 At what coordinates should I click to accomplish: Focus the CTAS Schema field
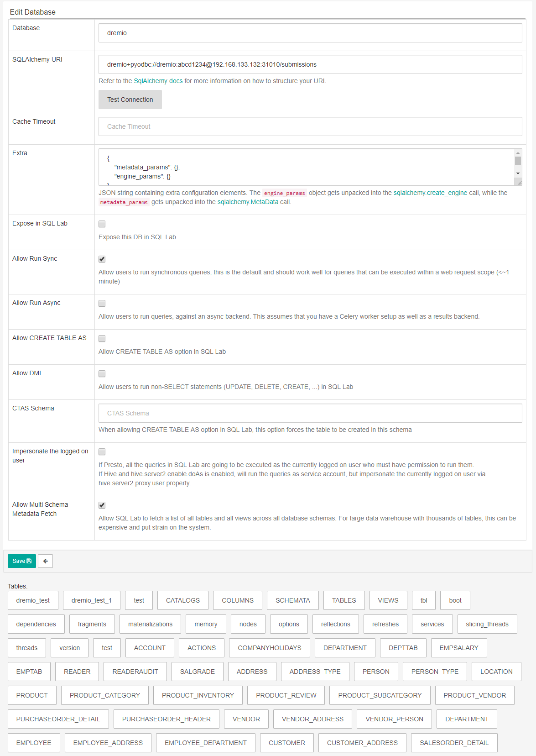pyautogui.click(x=310, y=413)
